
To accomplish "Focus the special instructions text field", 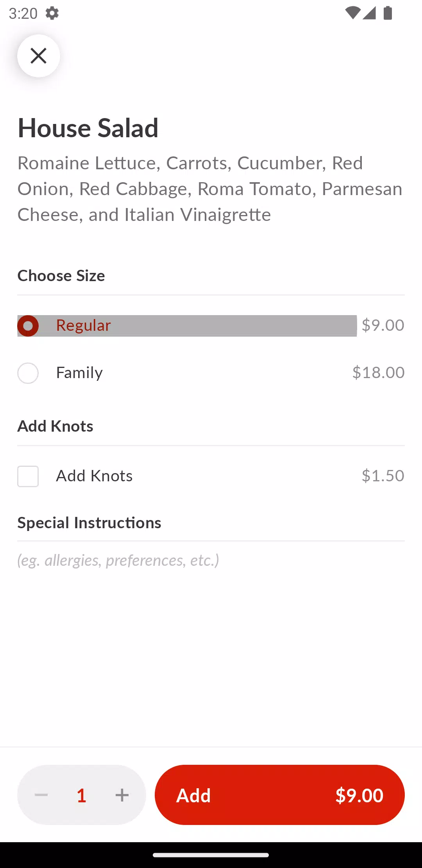I will tap(211, 560).
